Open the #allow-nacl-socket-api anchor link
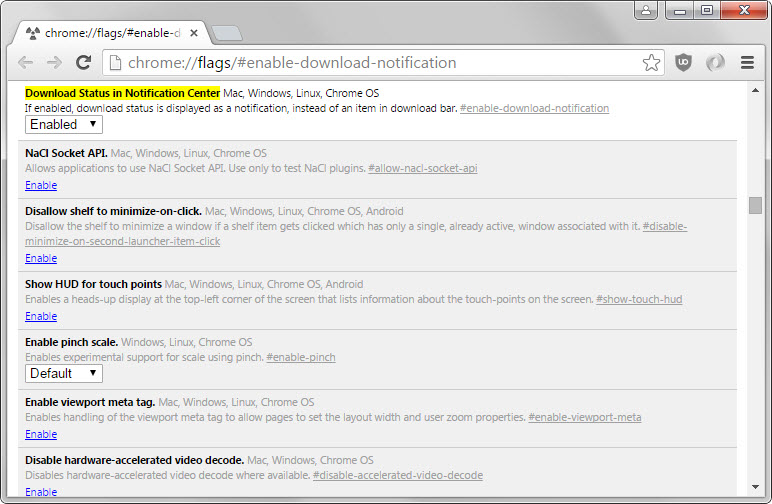 coord(422,168)
